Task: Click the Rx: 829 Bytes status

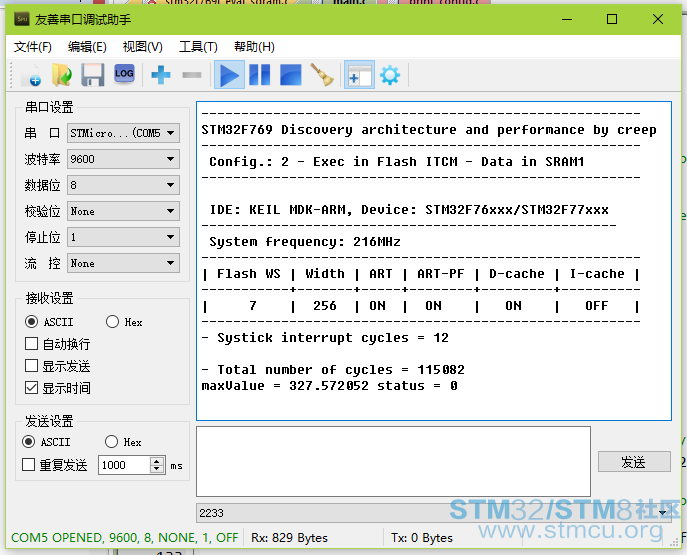Action: 289,538
